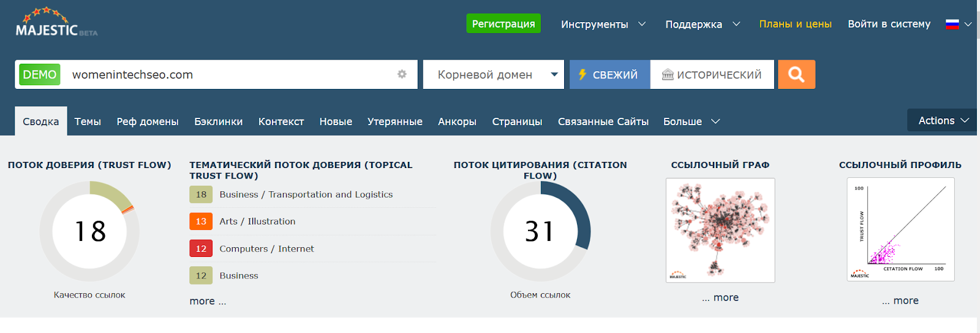Open the Контекст tab

(x=281, y=121)
